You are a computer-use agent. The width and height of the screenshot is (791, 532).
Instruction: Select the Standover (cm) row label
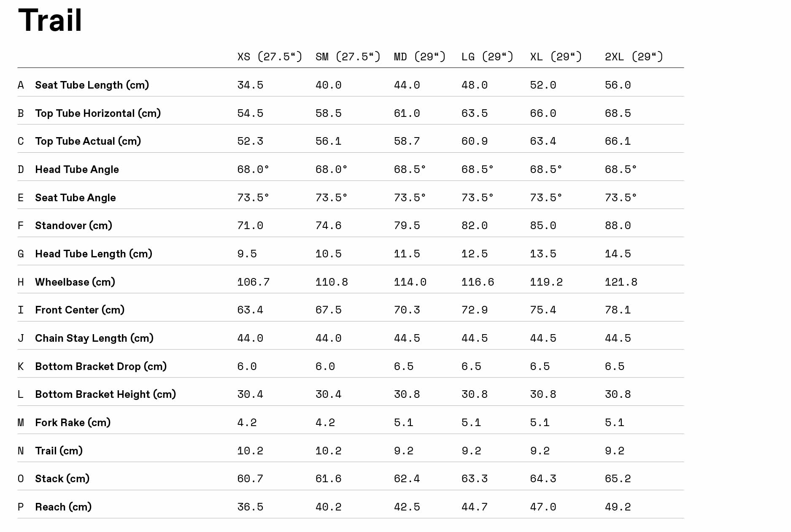[x=73, y=226]
